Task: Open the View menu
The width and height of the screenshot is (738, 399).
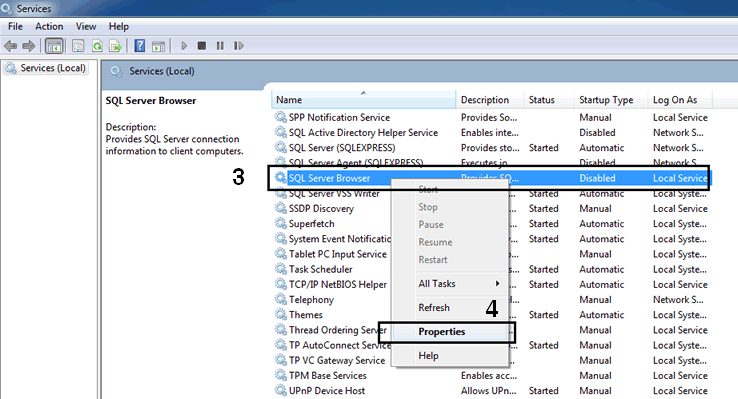Action: tap(86, 26)
